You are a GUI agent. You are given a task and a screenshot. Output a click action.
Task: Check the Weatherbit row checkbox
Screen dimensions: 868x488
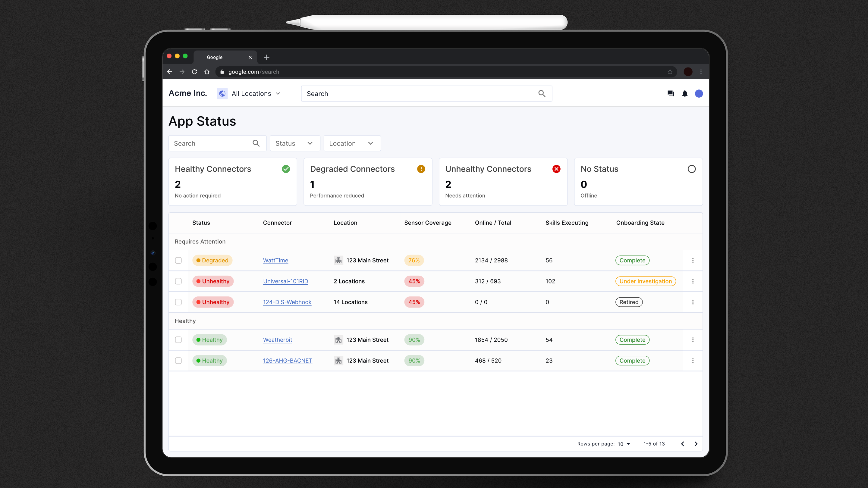tap(178, 340)
